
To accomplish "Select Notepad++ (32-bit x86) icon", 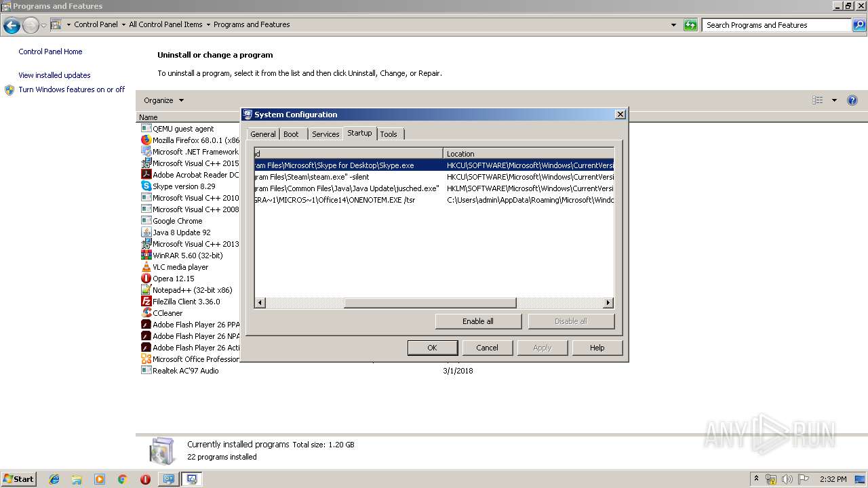I will click(x=146, y=289).
